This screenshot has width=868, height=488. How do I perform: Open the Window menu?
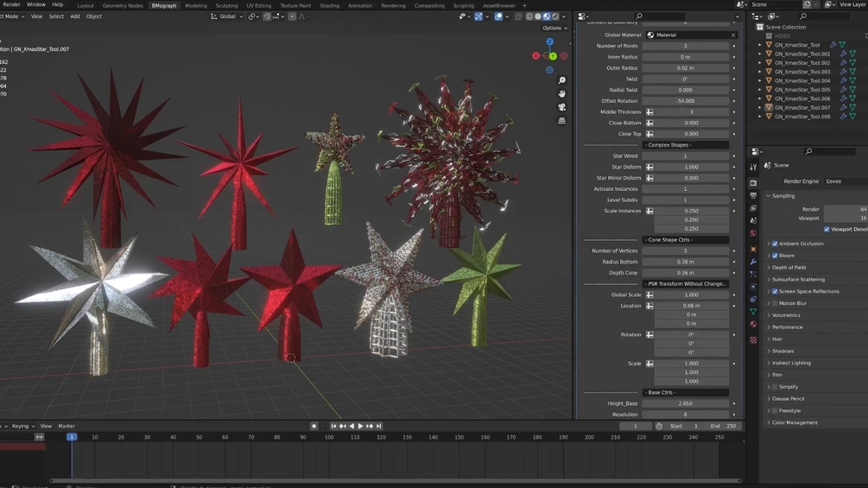pyautogui.click(x=36, y=4)
